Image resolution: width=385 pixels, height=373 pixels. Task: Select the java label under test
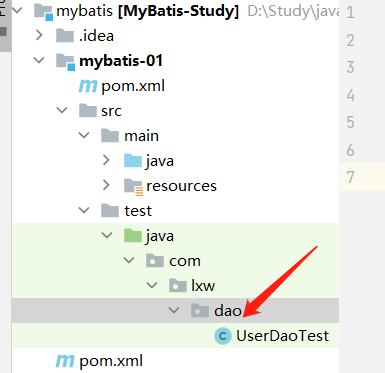(160, 236)
